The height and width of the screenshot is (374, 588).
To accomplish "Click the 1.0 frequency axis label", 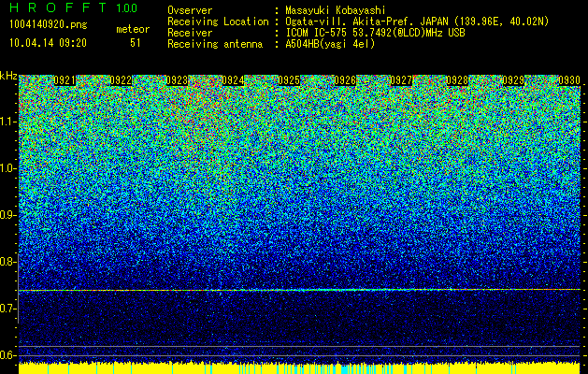I will (x=7, y=168).
